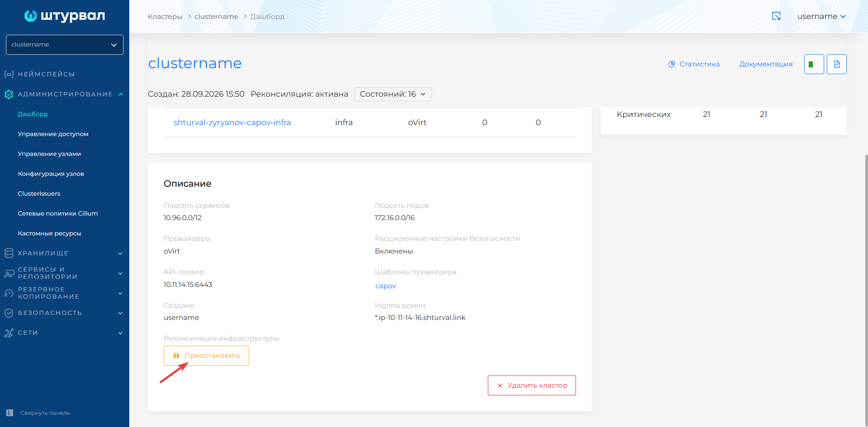The width and height of the screenshot is (868, 427).
Task: Click the green split-view button
Action: (x=814, y=64)
